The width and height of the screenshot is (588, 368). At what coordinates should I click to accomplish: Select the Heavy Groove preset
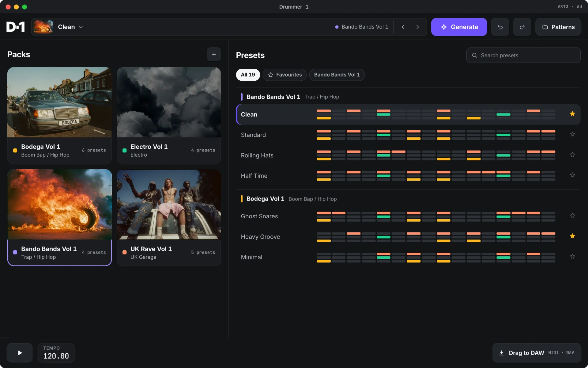click(x=408, y=237)
